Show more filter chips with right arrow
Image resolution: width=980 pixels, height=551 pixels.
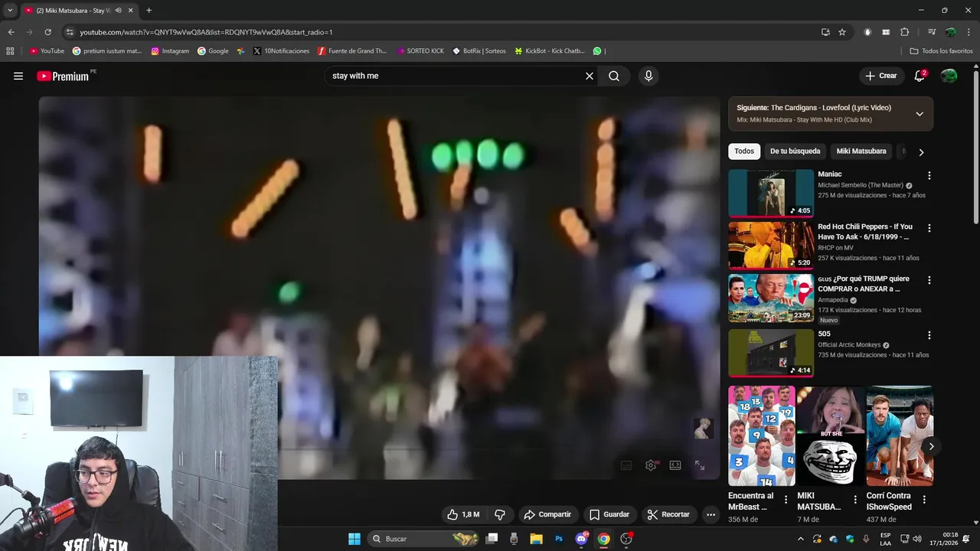pyautogui.click(x=921, y=152)
